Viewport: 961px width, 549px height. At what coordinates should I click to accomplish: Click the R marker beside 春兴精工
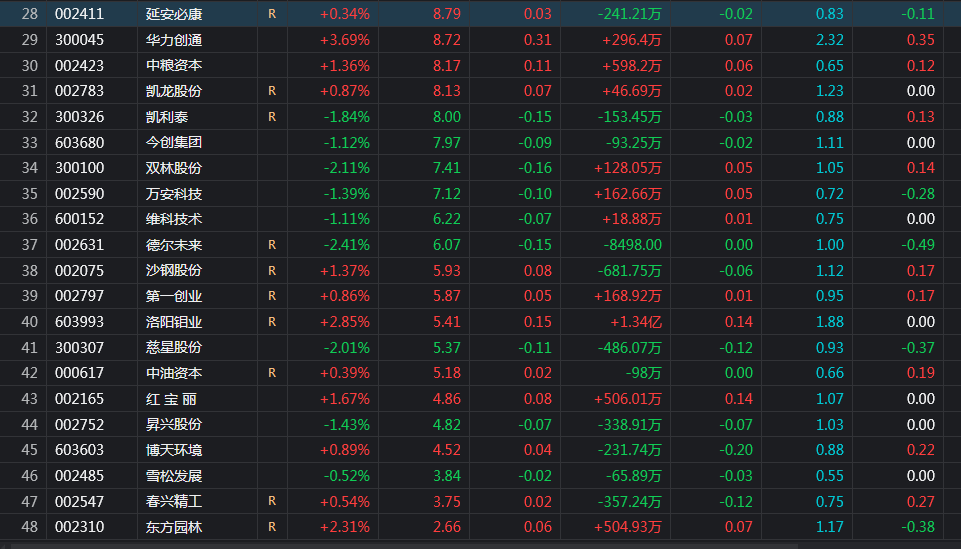coord(272,502)
